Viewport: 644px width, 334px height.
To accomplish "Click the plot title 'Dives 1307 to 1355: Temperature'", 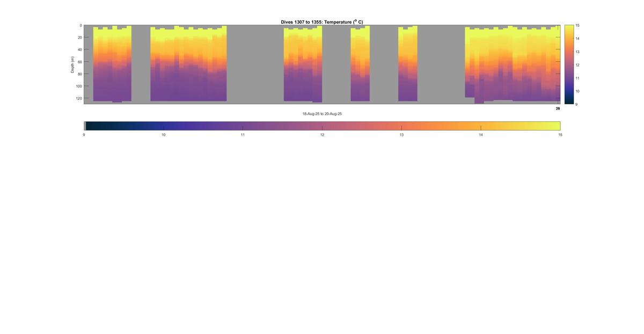I will click(321, 22).
